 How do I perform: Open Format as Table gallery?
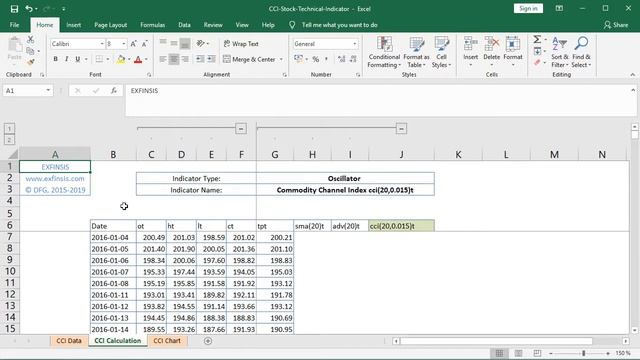(x=416, y=52)
